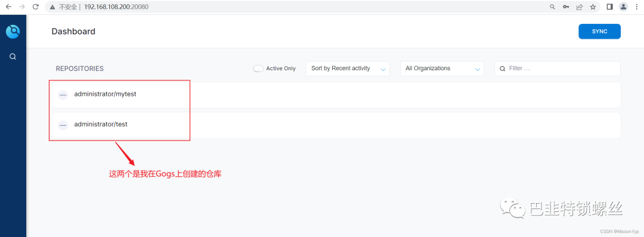The width and height of the screenshot is (644, 237).
Task: Click the share page icon
Action: (580, 7)
